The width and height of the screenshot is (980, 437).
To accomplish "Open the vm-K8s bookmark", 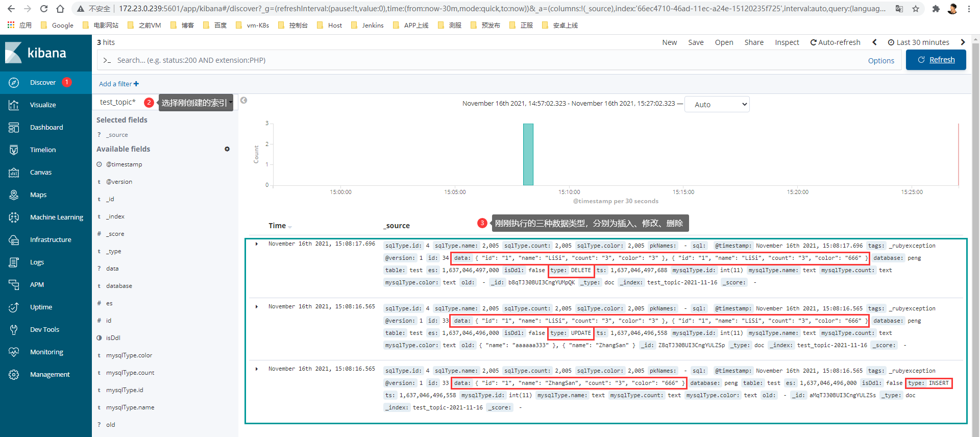I will 252,25.
